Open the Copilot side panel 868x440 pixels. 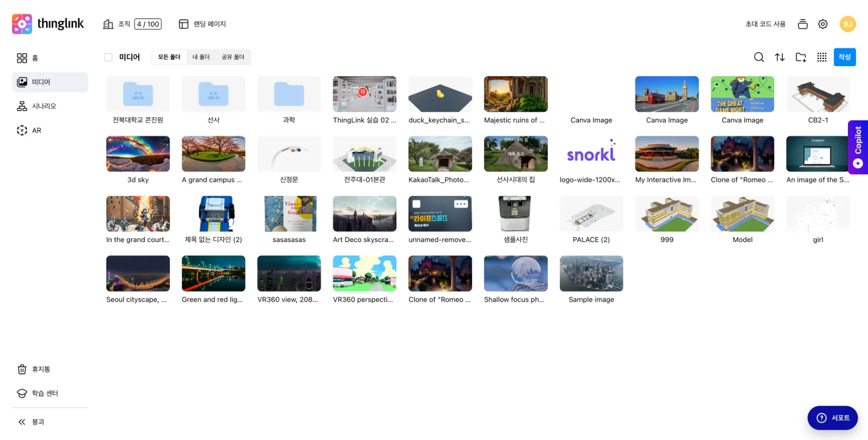click(x=858, y=147)
